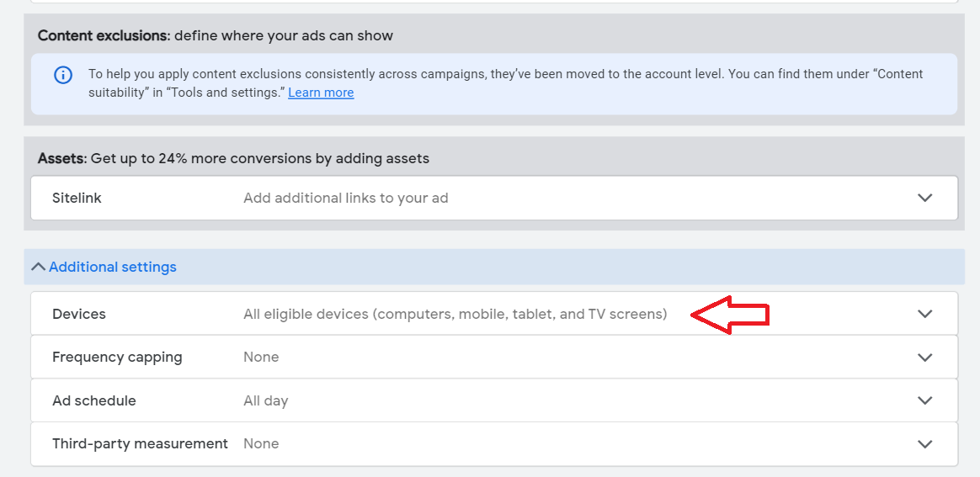The image size is (980, 477).
Task: Select the Sitelink row label
Action: [77, 198]
